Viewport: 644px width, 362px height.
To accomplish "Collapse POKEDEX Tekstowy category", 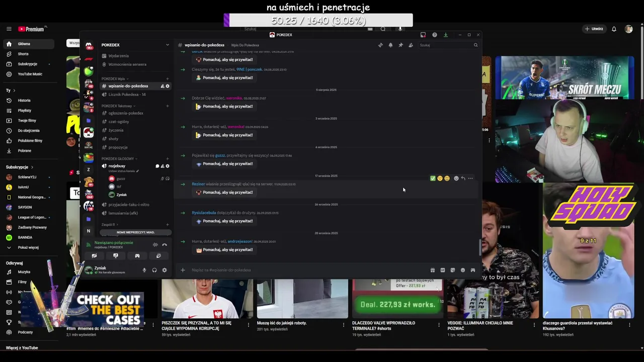I will [x=118, y=106].
